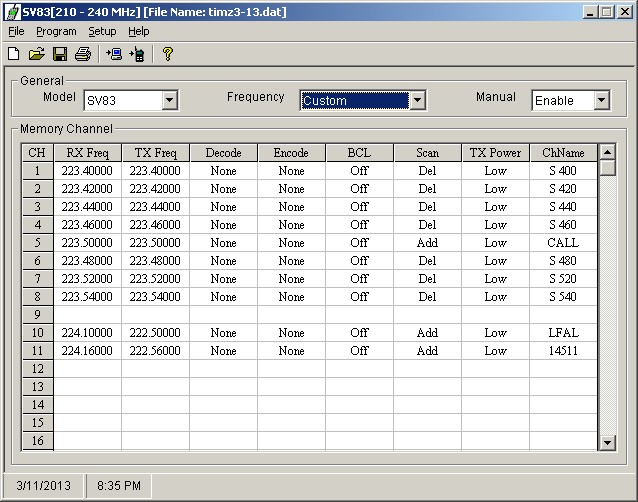Image resolution: width=638 pixels, height=502 pixels.
Task: Click the New file icon
Action: (x=14, y=54)
